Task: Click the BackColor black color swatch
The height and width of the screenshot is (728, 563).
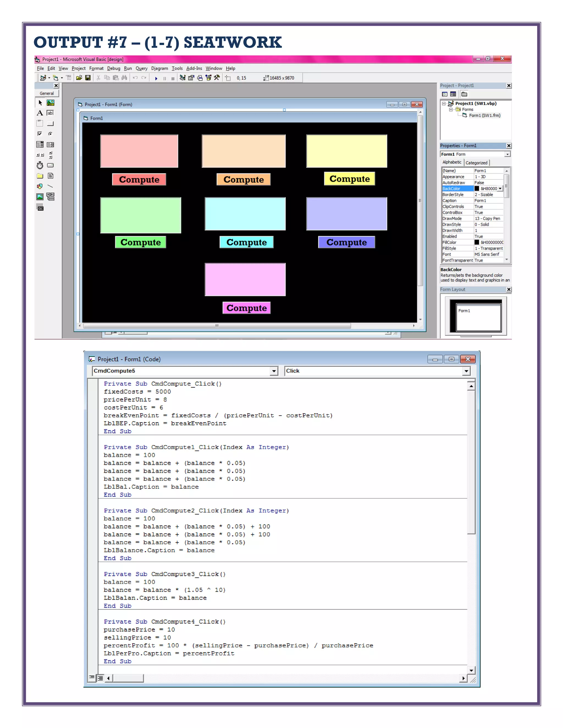Action: pos(477,189)
